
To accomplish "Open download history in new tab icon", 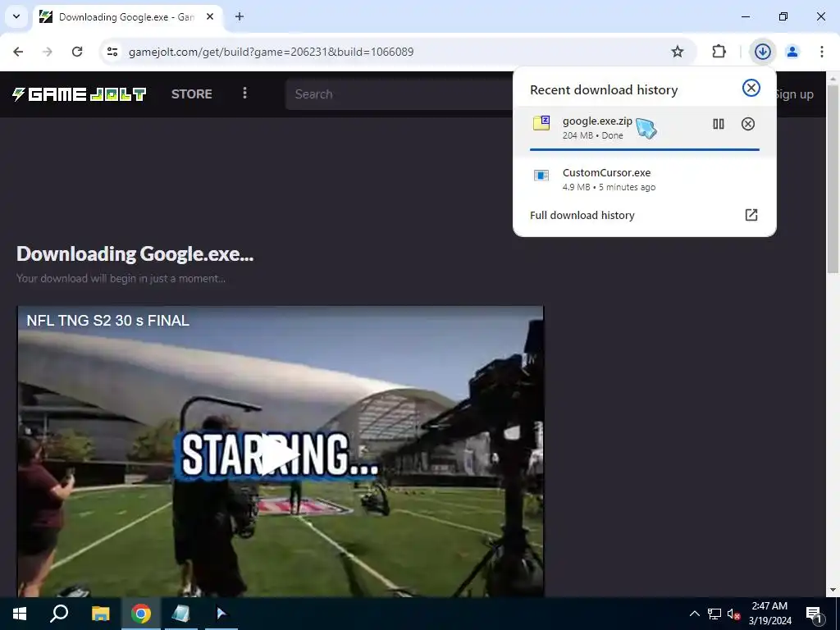I will click(x=751, y=215).
